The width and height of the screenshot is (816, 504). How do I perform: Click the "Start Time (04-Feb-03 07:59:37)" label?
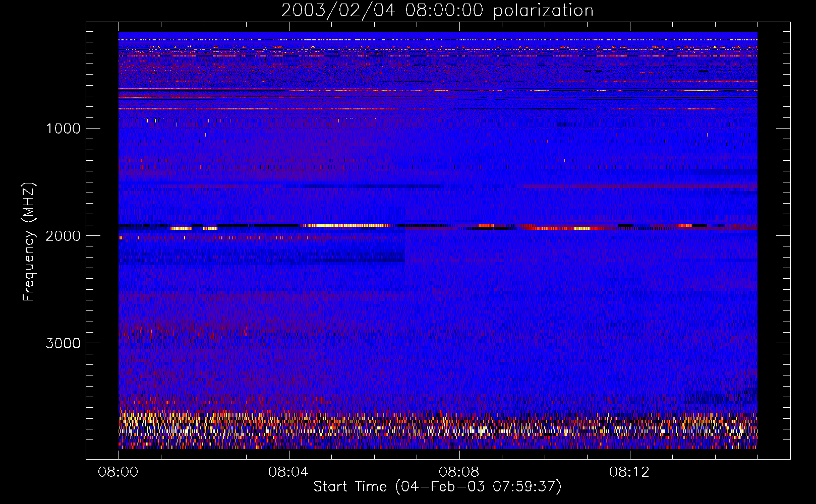[437, 487]
